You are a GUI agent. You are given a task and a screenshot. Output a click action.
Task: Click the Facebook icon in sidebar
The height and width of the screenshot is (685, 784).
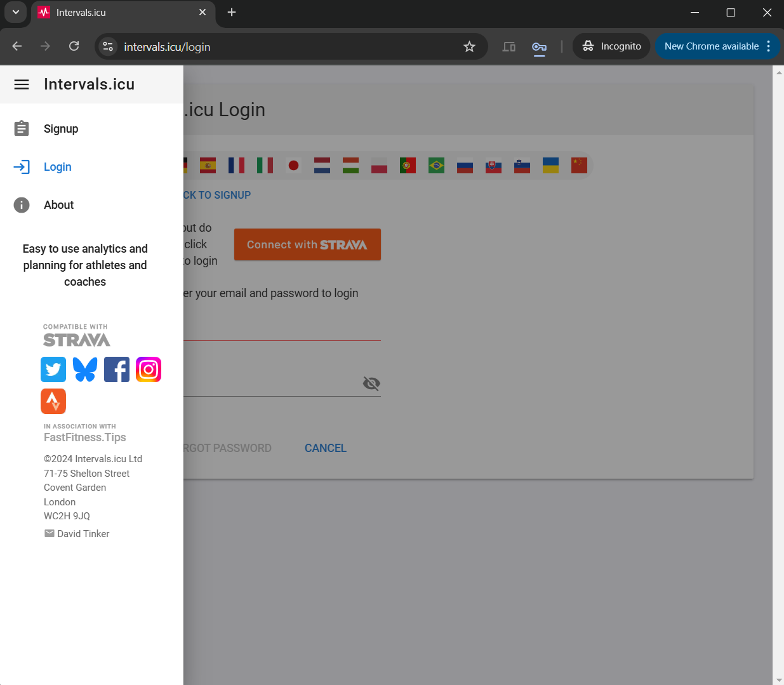coord(117,369)
